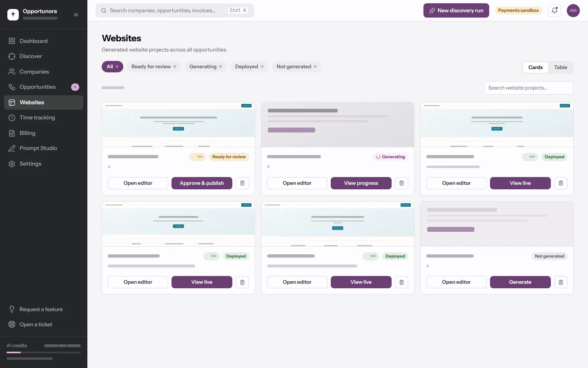Open Prompt Studio
588x368 pixels.
(x=44, y=148)
